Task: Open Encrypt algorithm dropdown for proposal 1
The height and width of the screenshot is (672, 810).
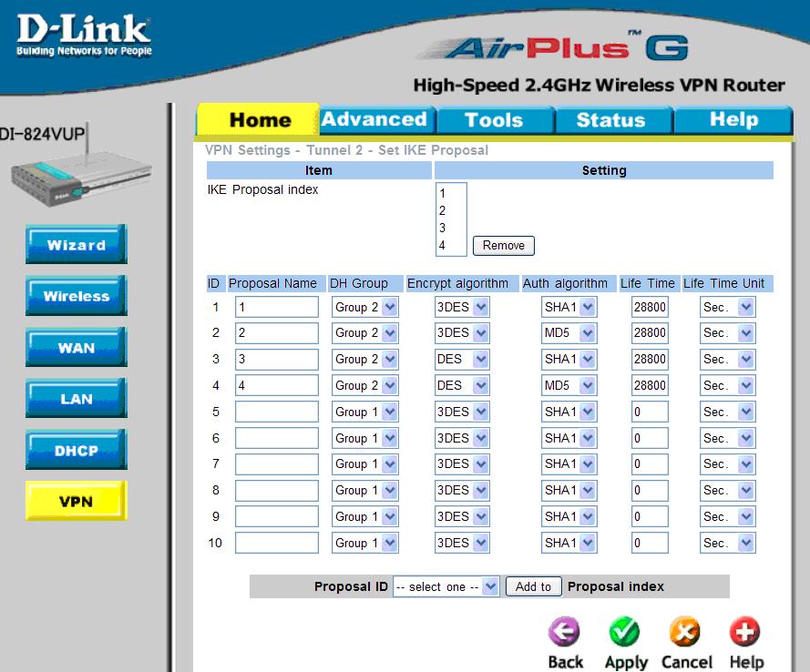Action: click(x=462, y=307)
